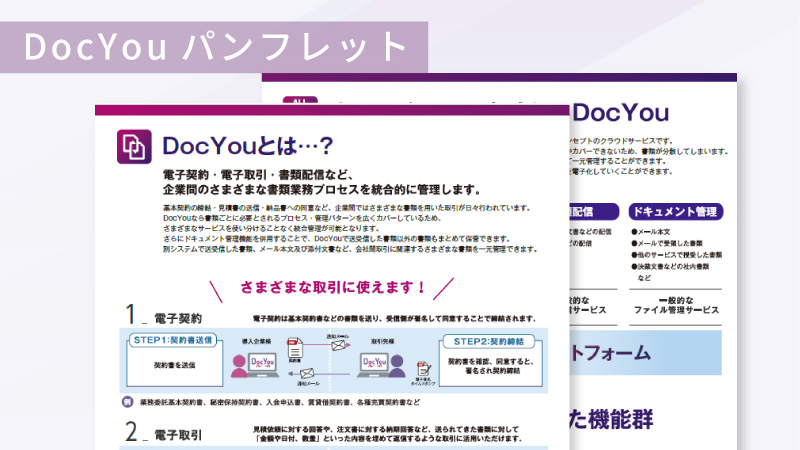Click the 'さまざまな取引に使えます!' text
The image size is (800, 450).
333,287
